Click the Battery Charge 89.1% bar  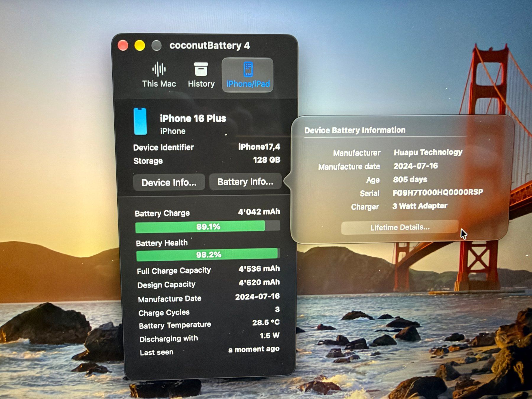pos(207,227)
